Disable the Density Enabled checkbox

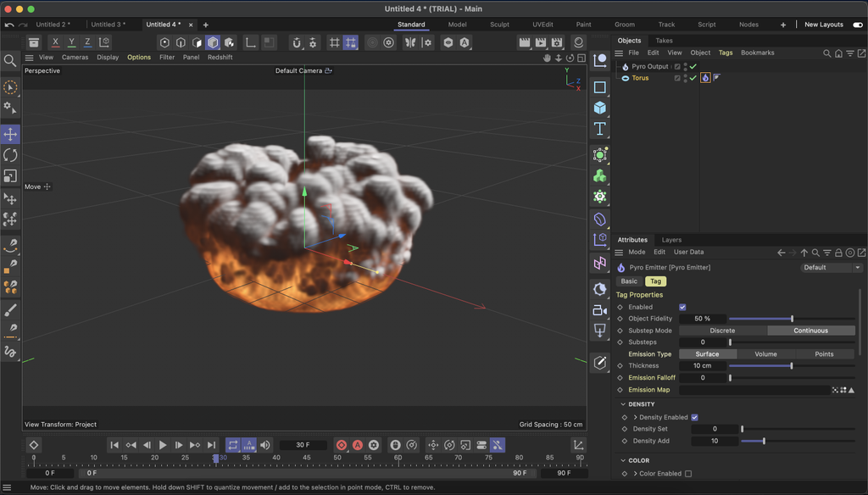click(x=694, y=417)
